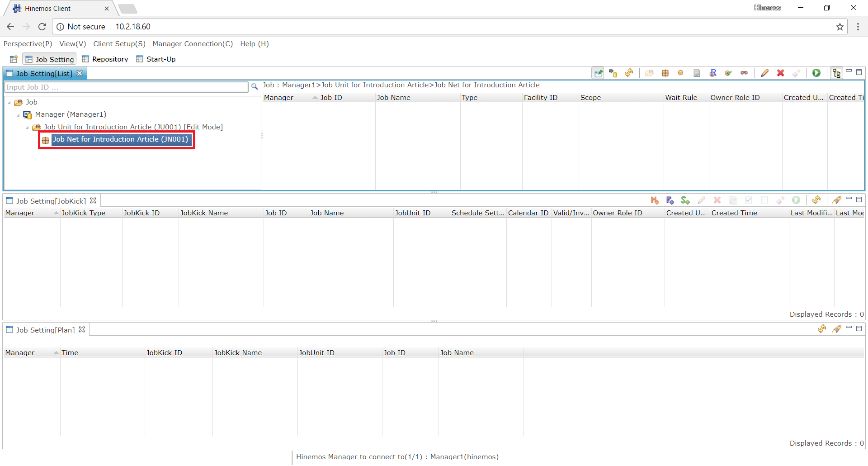Click the orange circle create job icon
This screenshot has height=466, width=868.
click(x=681, y=73)
